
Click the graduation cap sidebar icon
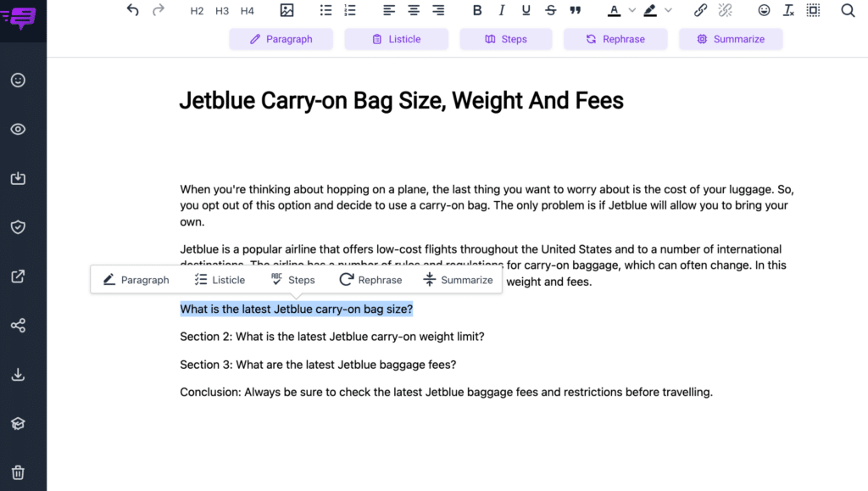pyautogui.click(x=18, y=423)
